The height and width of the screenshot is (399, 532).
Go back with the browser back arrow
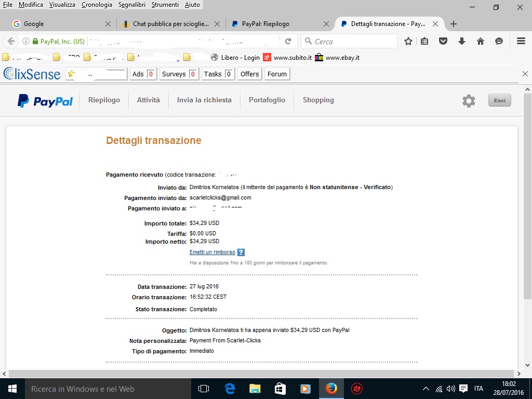coord(11,42)
